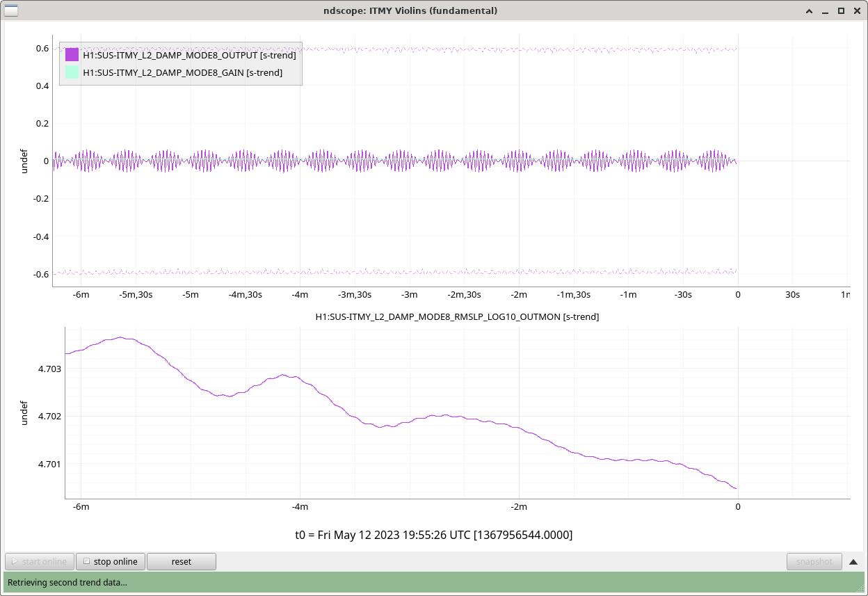Click the RMSLP_LOG10_OUTMON plot title
Image resolution: width=868 pixels, height=596 pixels.
coord(457,316)
